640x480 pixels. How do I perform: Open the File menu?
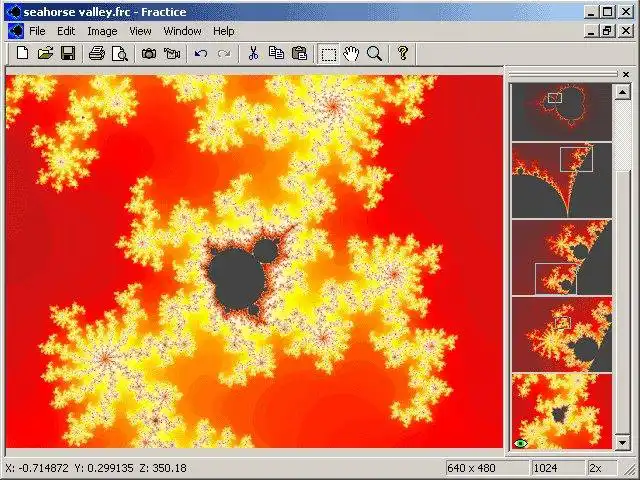[x=37, y=31]
